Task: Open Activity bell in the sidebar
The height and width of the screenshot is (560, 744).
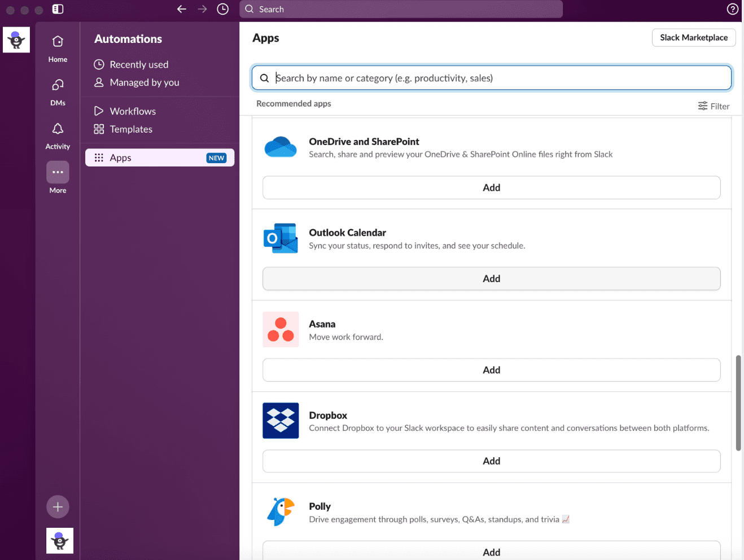Action: coord(58,136)
